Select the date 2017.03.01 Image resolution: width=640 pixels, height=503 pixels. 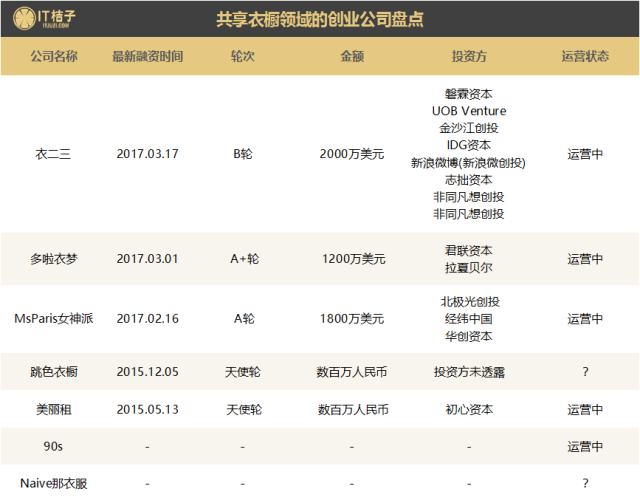pos(147,259)
